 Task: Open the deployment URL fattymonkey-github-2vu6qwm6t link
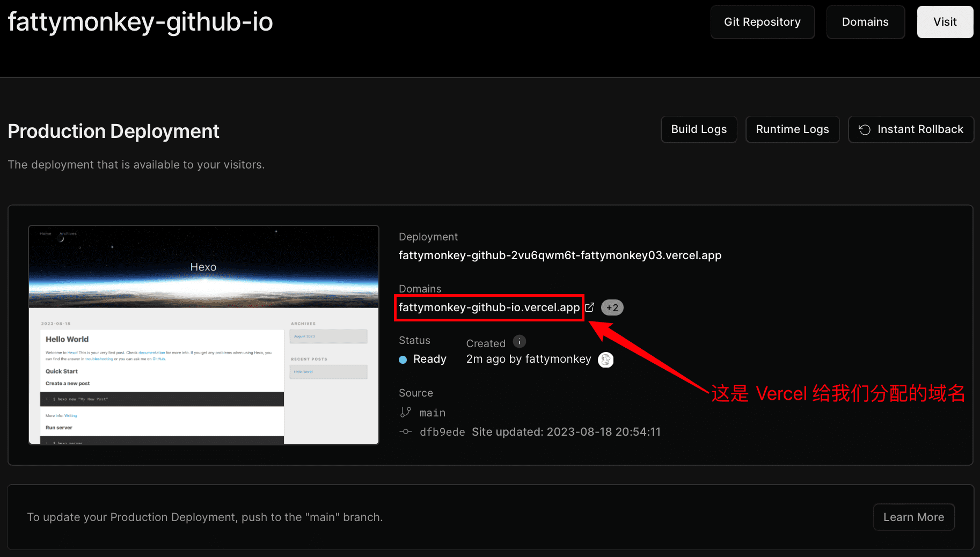[x=560, y=255]
